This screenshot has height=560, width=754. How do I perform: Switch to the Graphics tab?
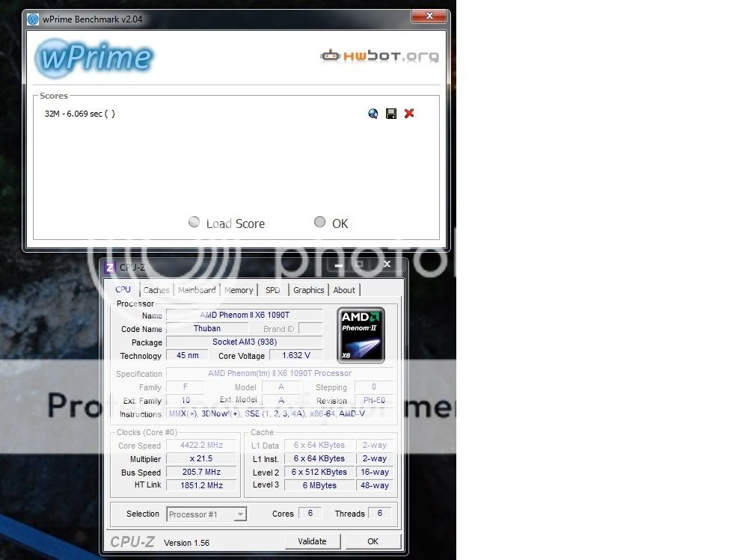(x=307, y=290)
